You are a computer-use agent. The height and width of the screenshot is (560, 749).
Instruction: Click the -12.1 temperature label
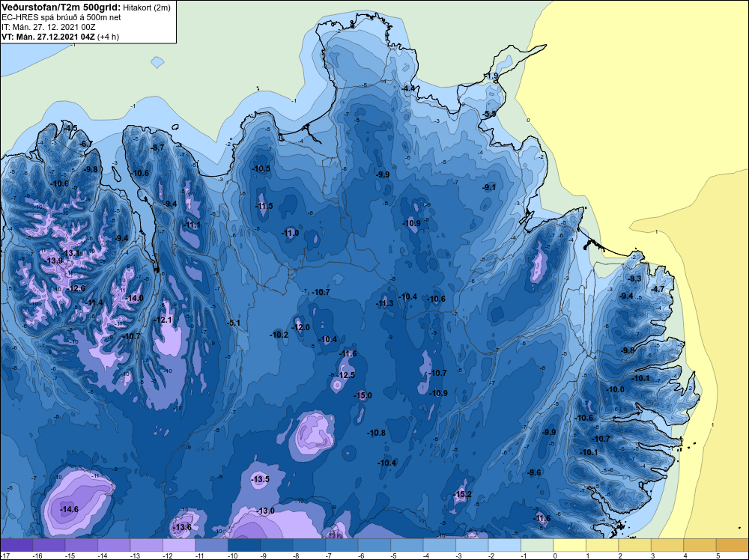[x=163, y=320]
